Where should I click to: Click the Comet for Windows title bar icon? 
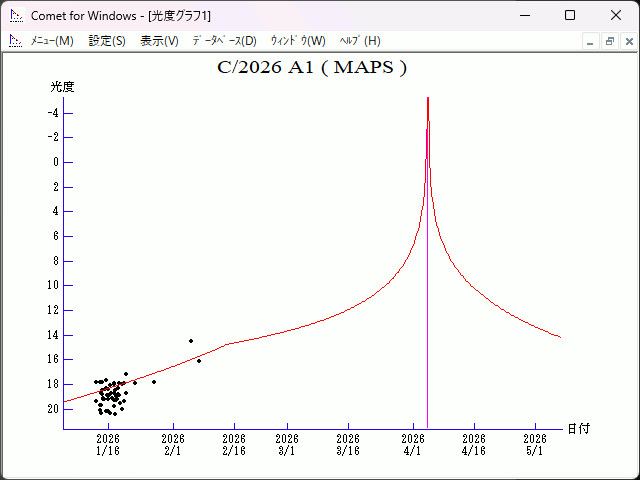pos(16,16)
